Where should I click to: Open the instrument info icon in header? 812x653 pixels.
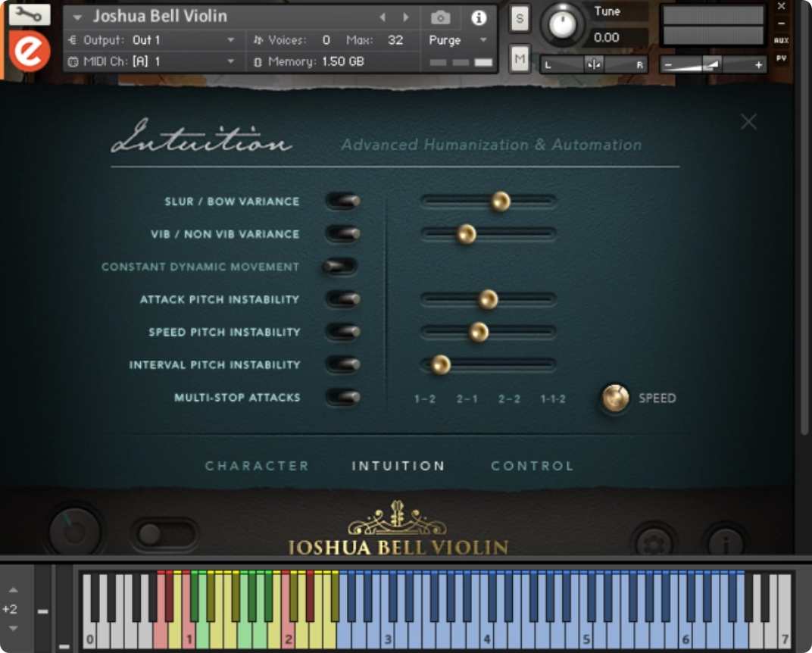point(479,17)
